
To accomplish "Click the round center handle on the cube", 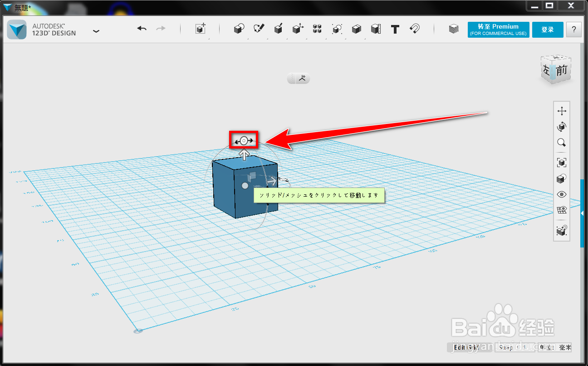I will pos(245,186).
